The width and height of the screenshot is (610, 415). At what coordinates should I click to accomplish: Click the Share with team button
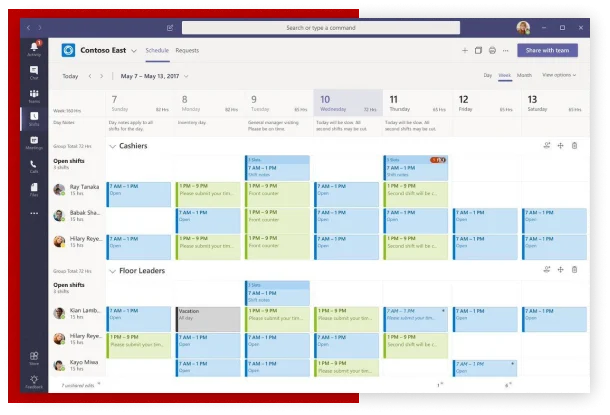point(547,50)
